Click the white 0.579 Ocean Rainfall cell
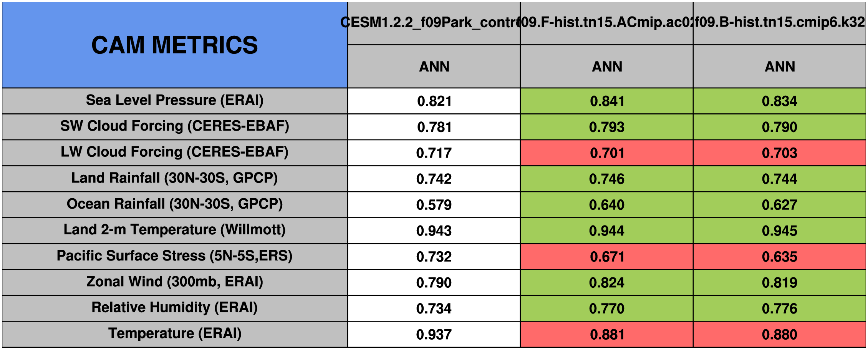This screenshot has width=868, height=350. [434, 205]
